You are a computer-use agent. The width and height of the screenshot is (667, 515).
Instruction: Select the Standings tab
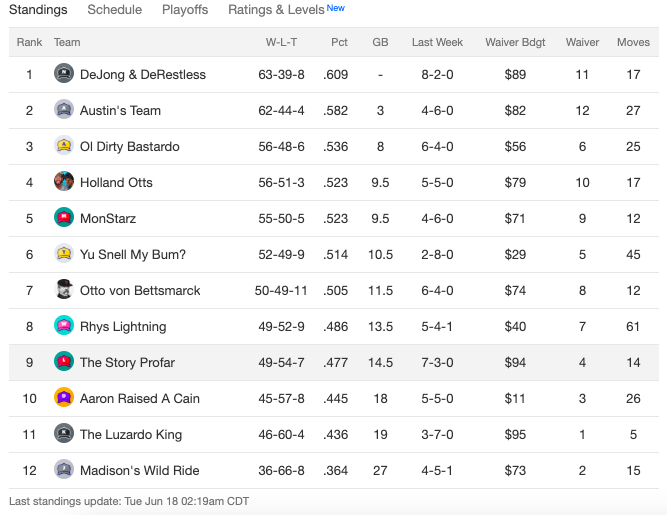[38, 9]
